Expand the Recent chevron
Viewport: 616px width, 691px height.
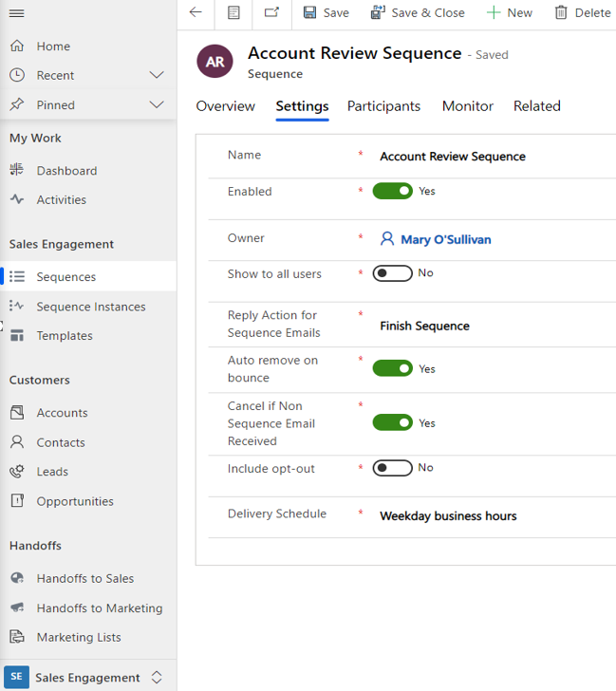[157, 75]
